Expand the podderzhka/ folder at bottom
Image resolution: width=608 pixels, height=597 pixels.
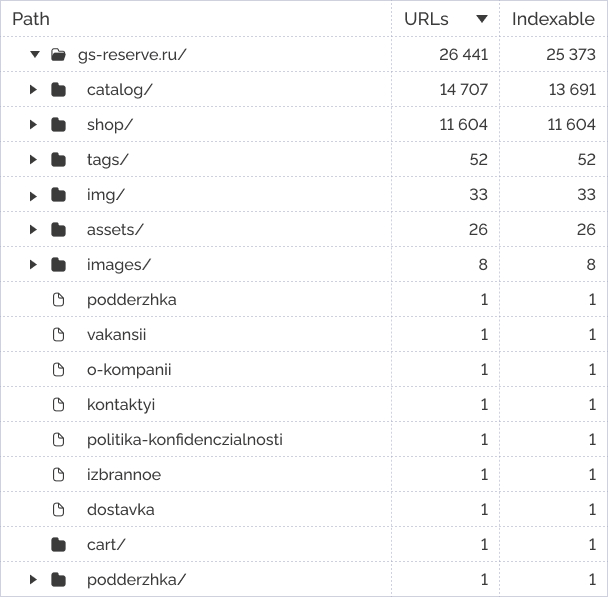pyautogui.click(x=33, y=580)
